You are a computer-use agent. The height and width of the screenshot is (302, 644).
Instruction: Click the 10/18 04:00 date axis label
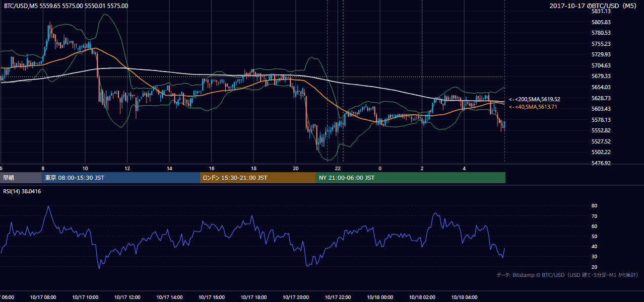pyautogui.click(x=464, y=297)
